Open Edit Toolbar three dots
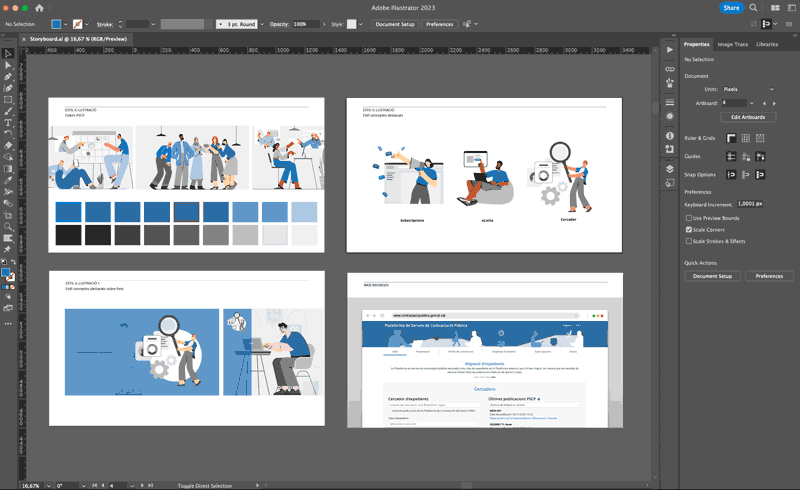This screenshot has height=490, width=800. (x=8, y=324)
